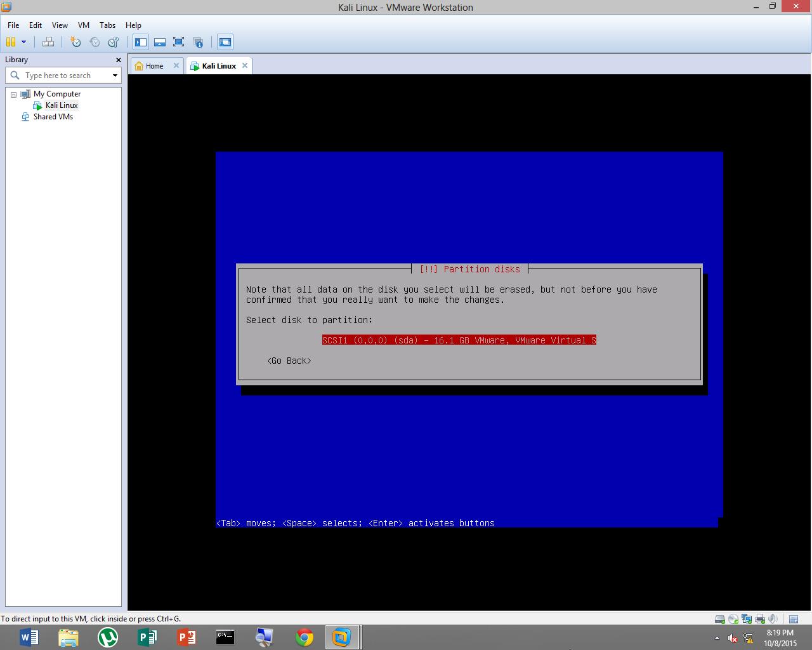
Task: Open the snapshot manager icon
Action: (114, 42)
